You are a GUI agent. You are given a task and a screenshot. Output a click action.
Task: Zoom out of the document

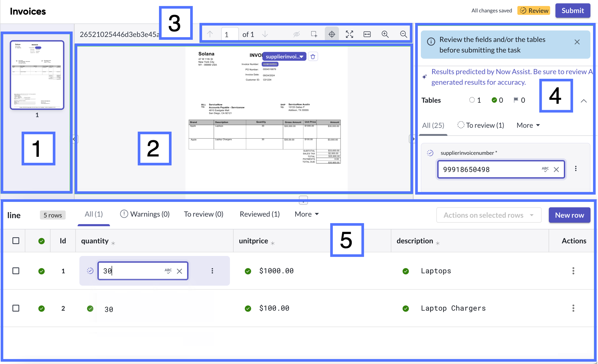[x=404, y=34]
